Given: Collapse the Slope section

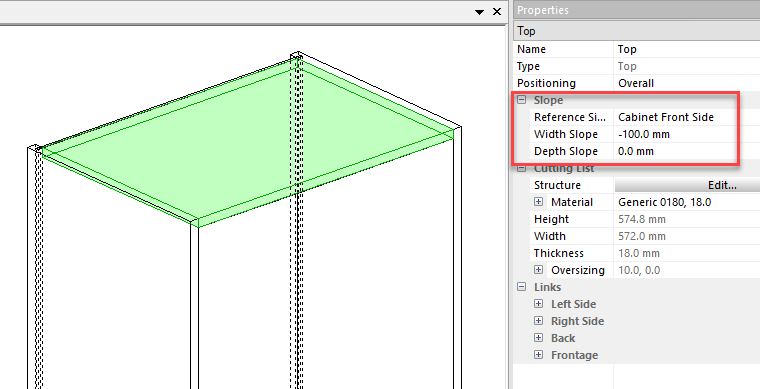Looking at the screenshot, I should (522, 100).
